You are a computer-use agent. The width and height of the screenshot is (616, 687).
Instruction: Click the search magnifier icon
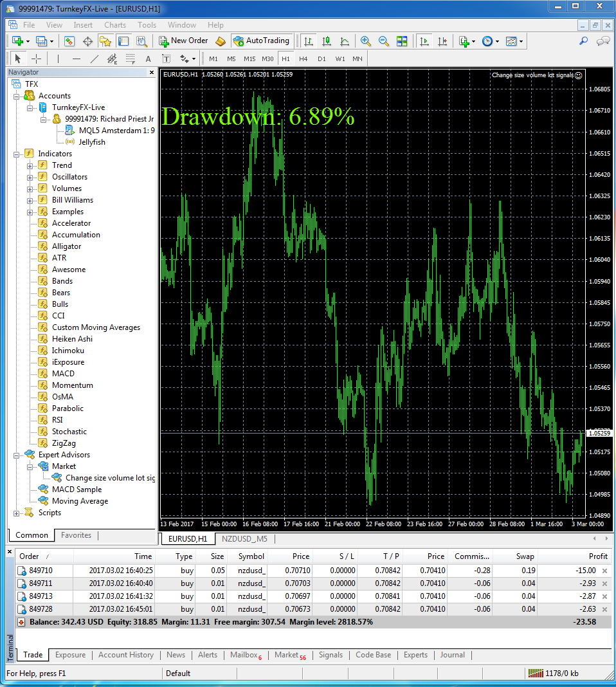[583, 41]
